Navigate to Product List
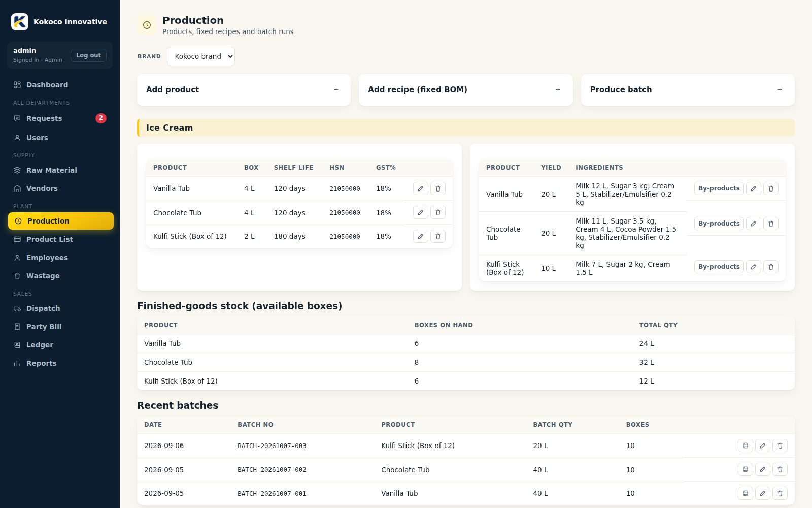The width and height of the screenshot is (812, 508). (61, 239)
